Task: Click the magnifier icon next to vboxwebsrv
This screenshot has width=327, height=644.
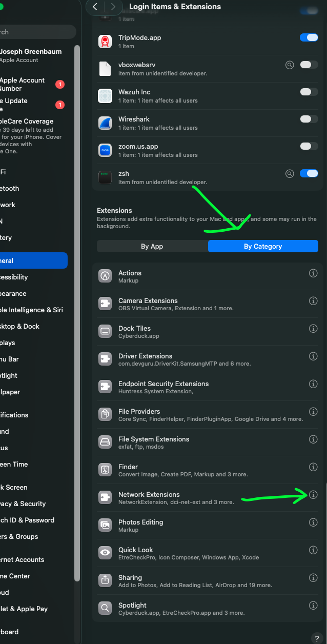Action: tap(290, 65)
